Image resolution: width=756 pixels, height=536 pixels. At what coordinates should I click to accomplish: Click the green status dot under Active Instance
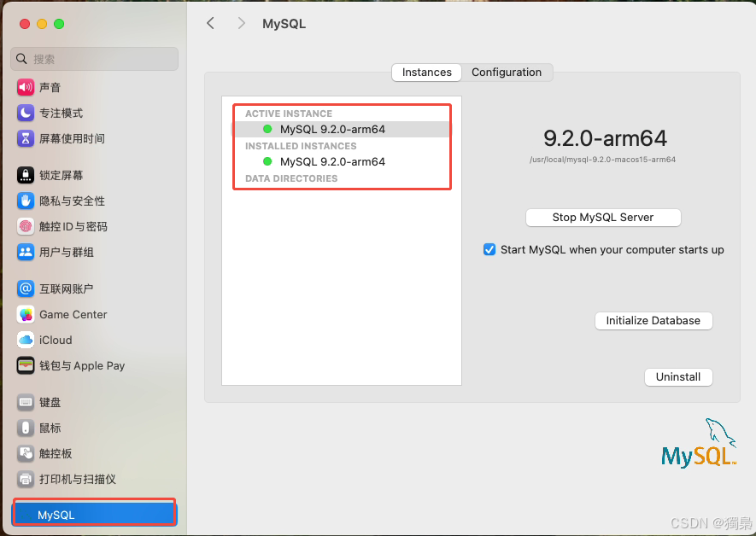point(267,129)
